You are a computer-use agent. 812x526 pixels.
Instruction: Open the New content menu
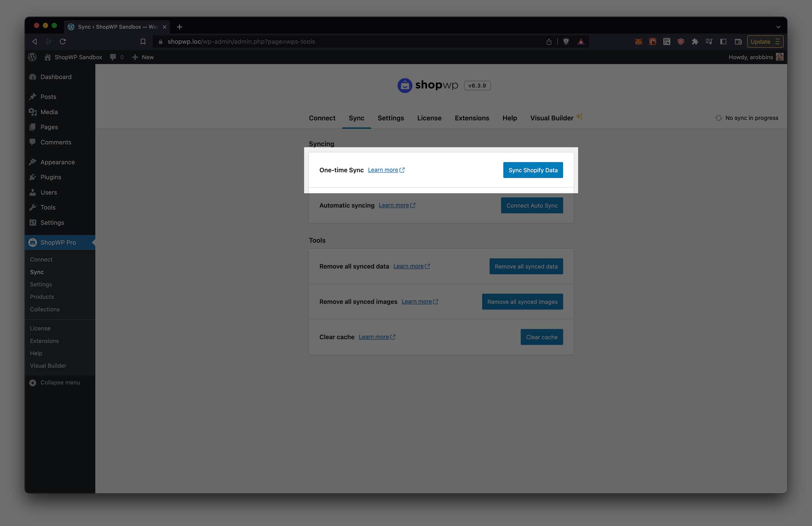(143, 57)
